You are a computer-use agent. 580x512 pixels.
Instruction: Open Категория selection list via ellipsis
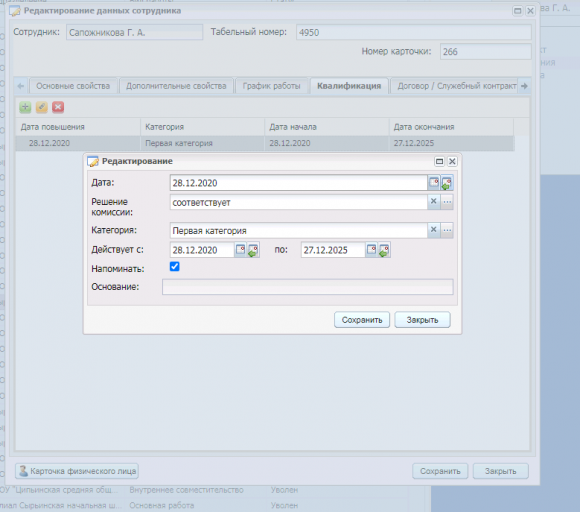click(x=447, y=230)
